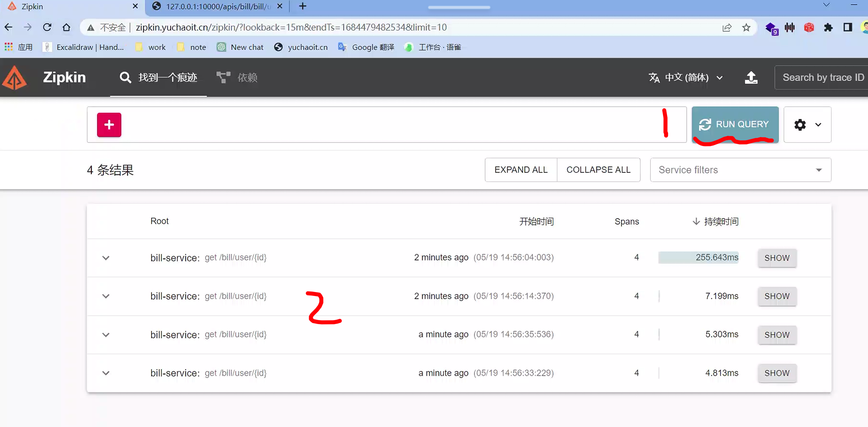Click the upload JSON trace icon

coord(751,78)
